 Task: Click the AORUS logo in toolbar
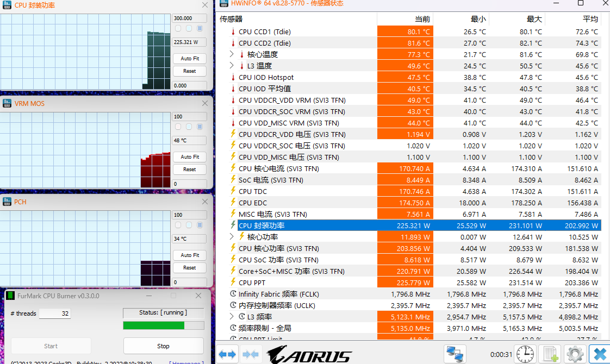click(309, 355)
